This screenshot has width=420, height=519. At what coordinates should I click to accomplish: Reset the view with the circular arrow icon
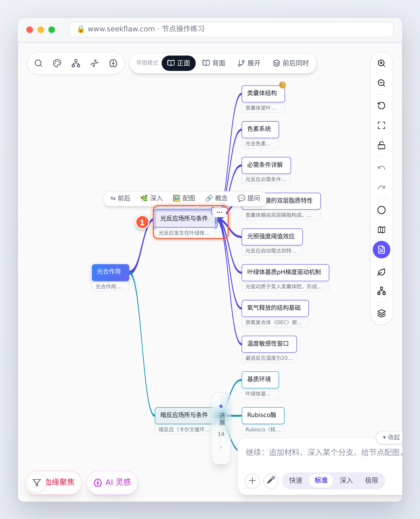(382, 106)
